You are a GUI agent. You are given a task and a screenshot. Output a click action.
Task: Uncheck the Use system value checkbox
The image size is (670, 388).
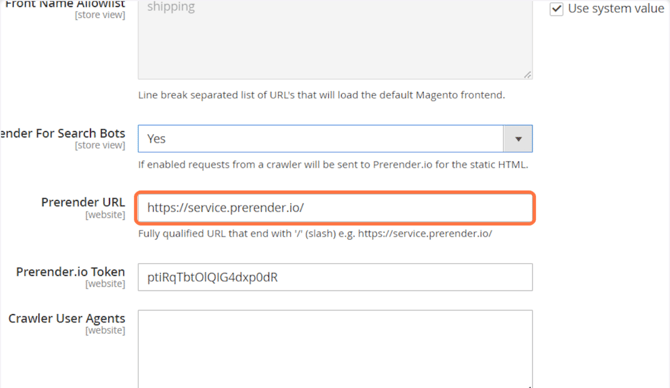pyautogui.click(x=556, y=9)
